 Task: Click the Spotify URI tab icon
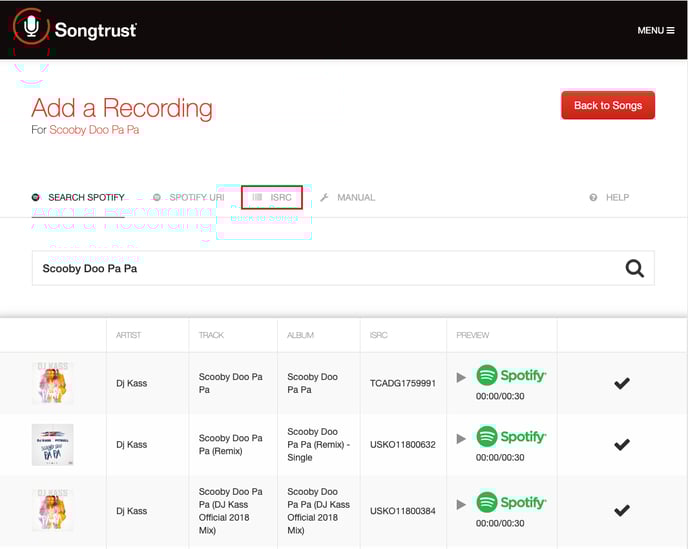(157, 197)
